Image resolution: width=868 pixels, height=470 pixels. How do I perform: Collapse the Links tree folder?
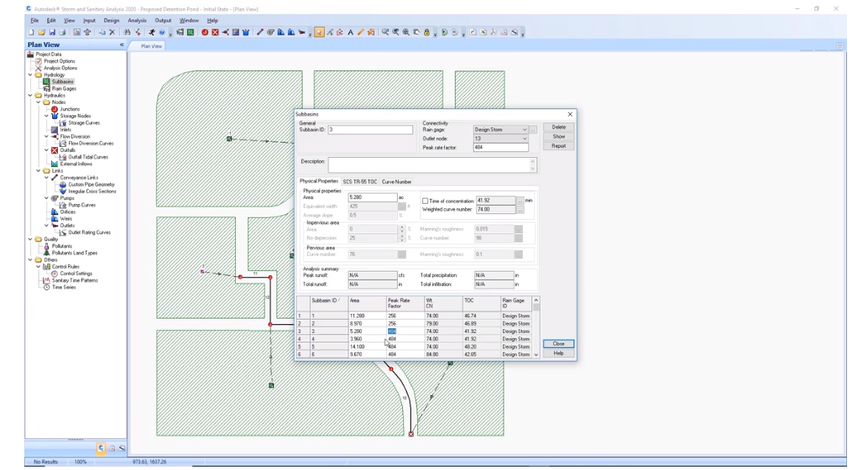pyautogui.click(x=39, y=171)
